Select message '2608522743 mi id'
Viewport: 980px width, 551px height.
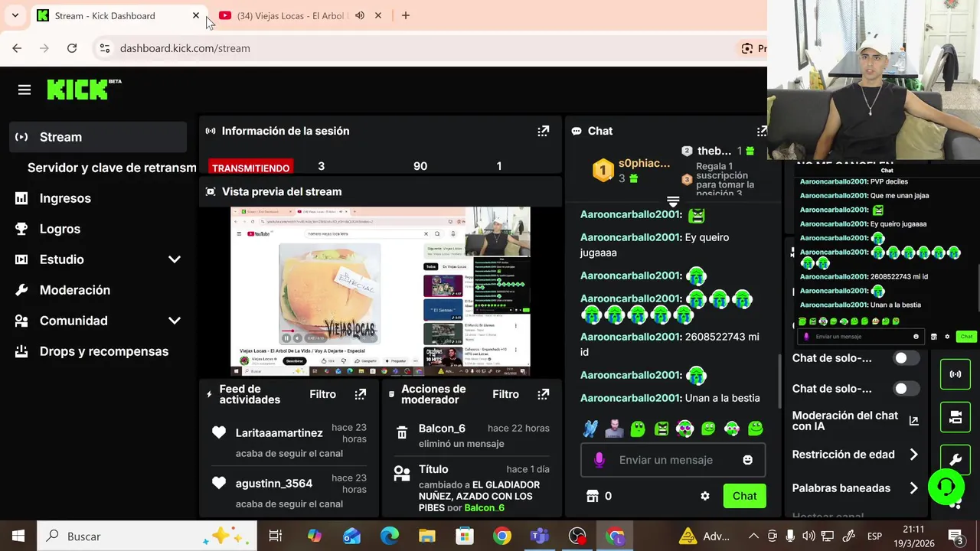pyautogui.click(x=670, y=344)
